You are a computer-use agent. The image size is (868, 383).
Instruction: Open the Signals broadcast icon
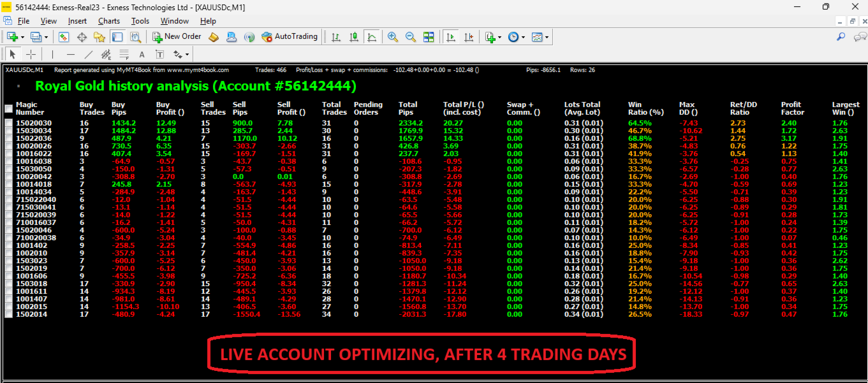point(249,37)
